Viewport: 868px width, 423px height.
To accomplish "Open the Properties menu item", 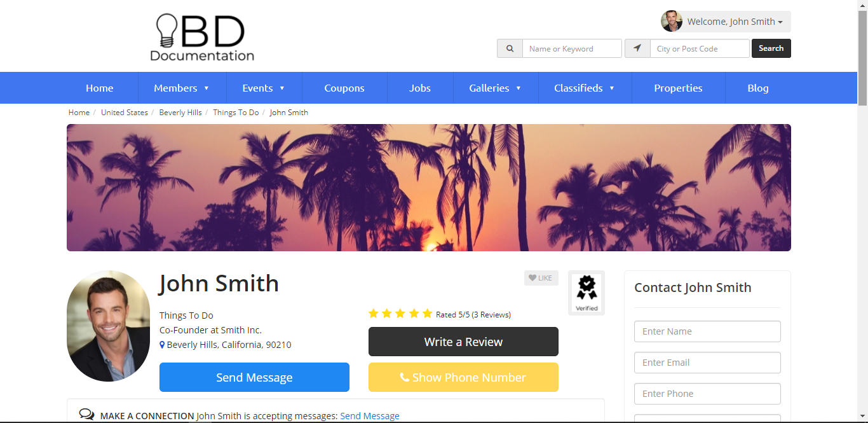I will click(x=678, y=88).
